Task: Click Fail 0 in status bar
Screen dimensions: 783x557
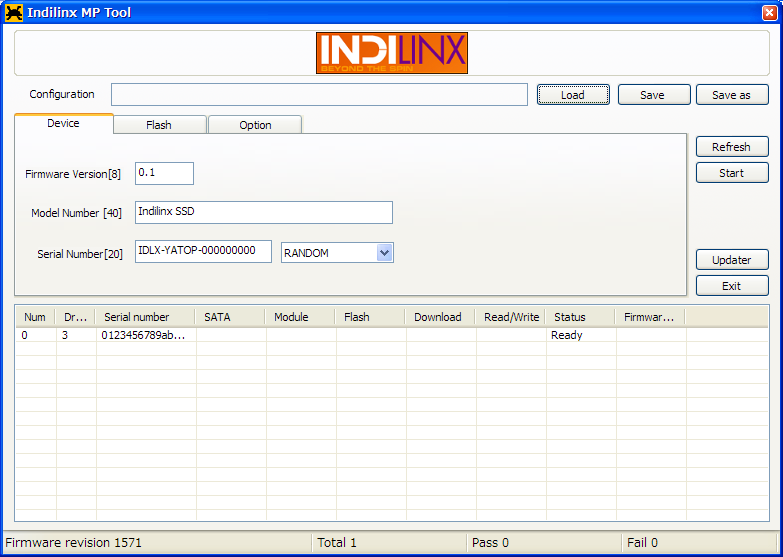Action: tap(643, 543)
